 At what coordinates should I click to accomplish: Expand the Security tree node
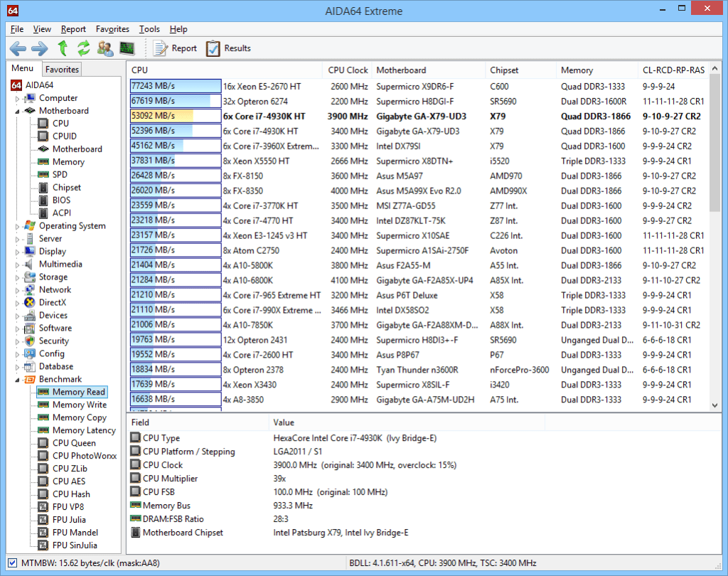[x=18, y=341]
